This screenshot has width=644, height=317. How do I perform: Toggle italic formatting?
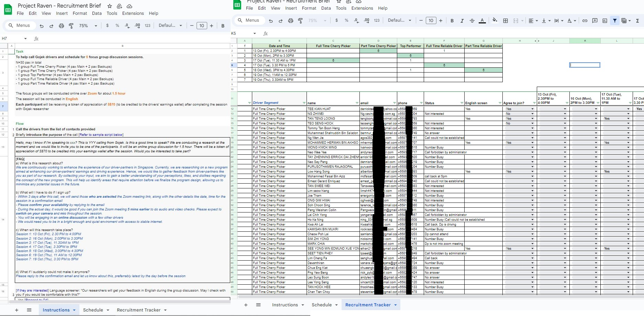pos(462,21)
